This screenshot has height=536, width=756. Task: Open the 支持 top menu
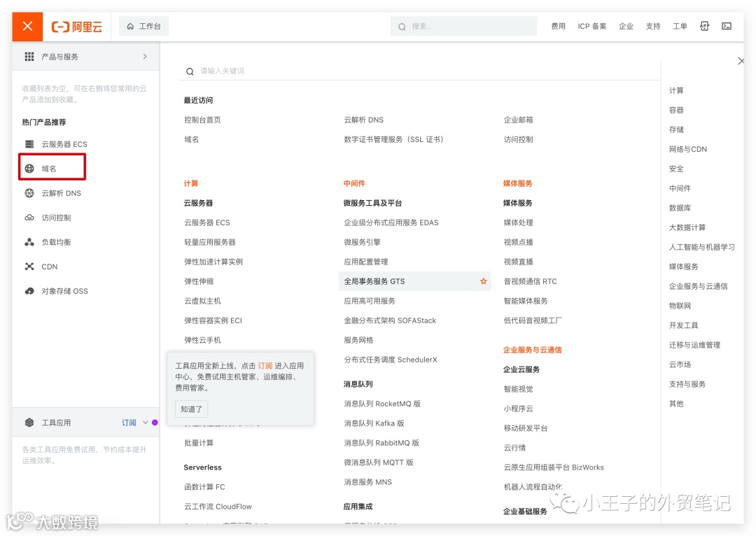[653, 27]
